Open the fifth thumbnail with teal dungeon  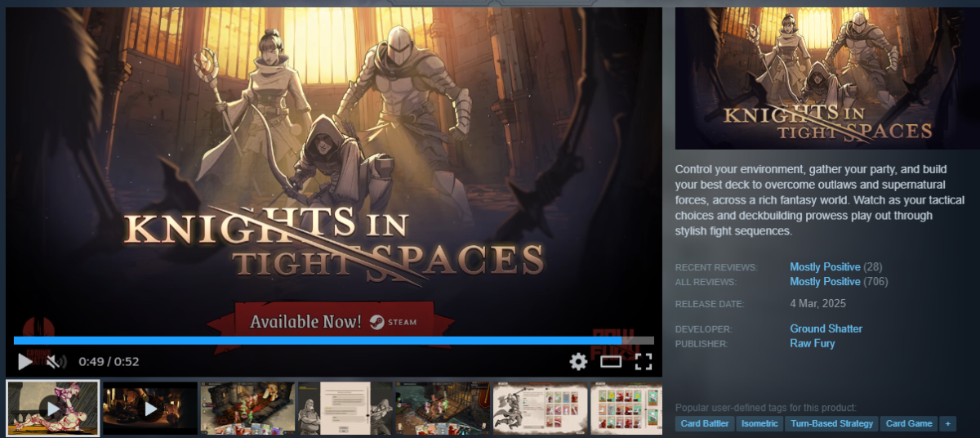[442, 408]
